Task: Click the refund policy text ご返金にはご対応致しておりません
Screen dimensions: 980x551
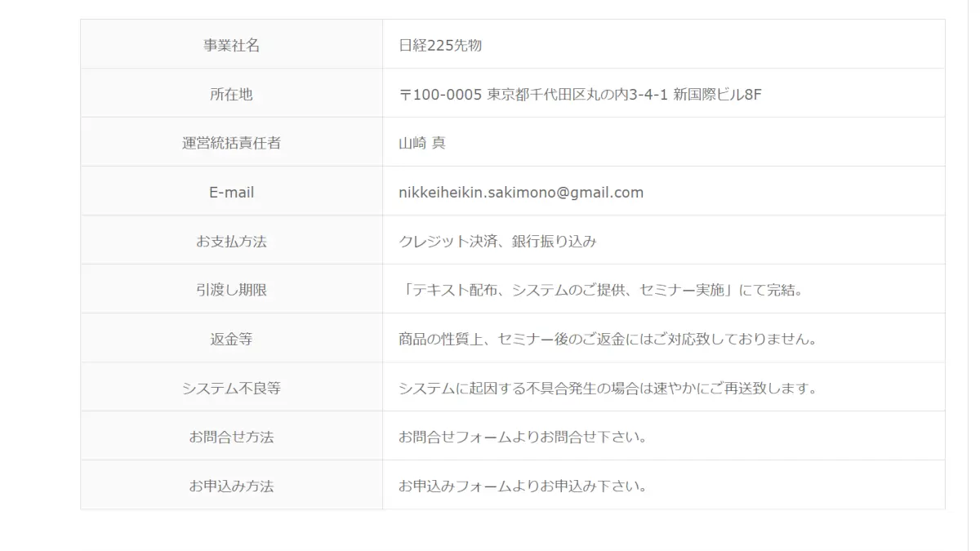Action: [608, 340]
